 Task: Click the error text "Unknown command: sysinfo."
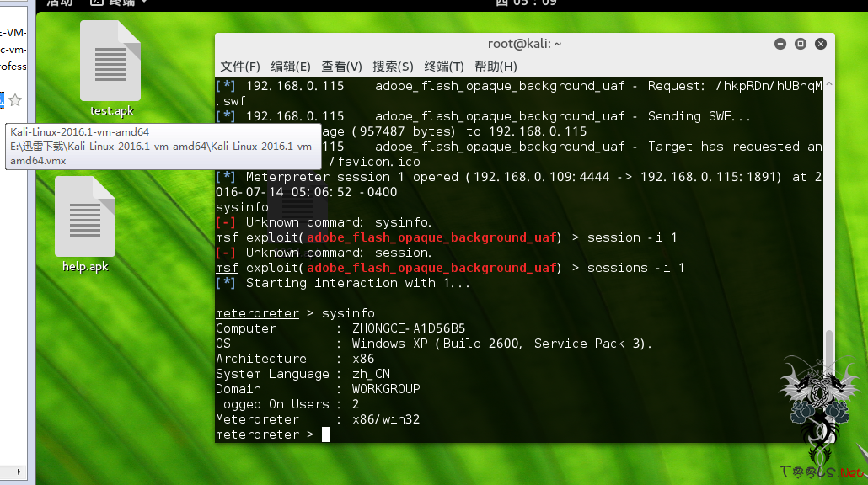338,222
